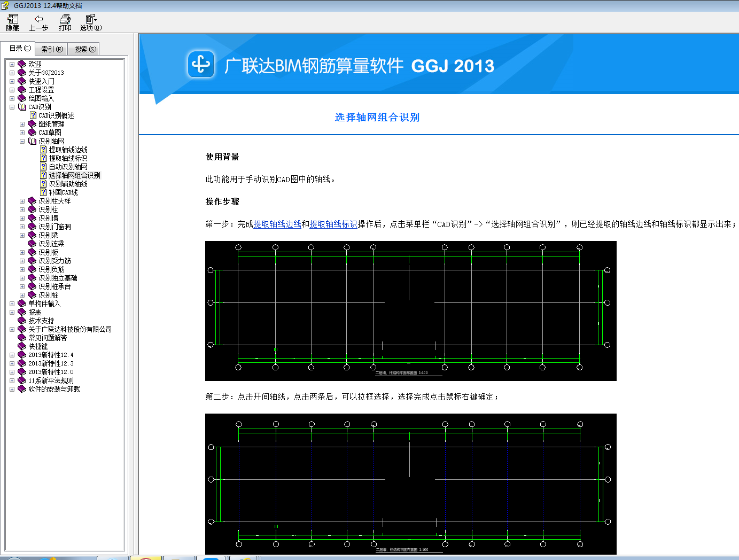Click the first step CAD axis grid image
The image size is (739, 560).
pos(410,311)
